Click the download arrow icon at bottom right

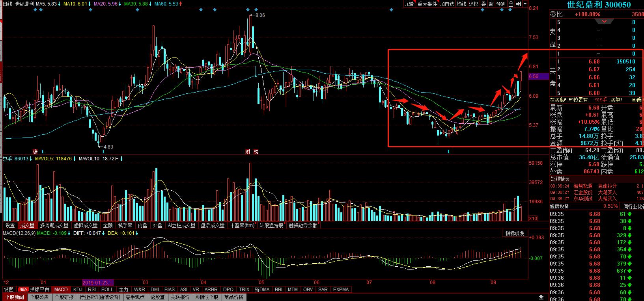[541, 297]
